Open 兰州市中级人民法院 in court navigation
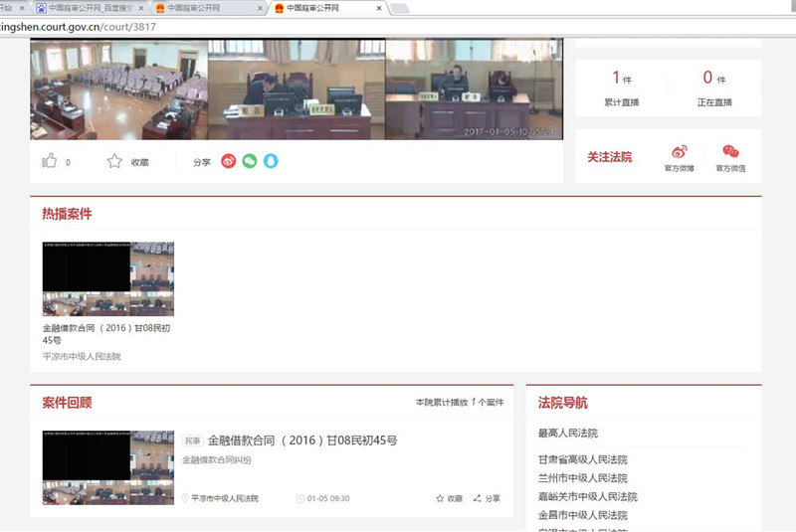This screenshot has height=532, width=796. [583, 478]
